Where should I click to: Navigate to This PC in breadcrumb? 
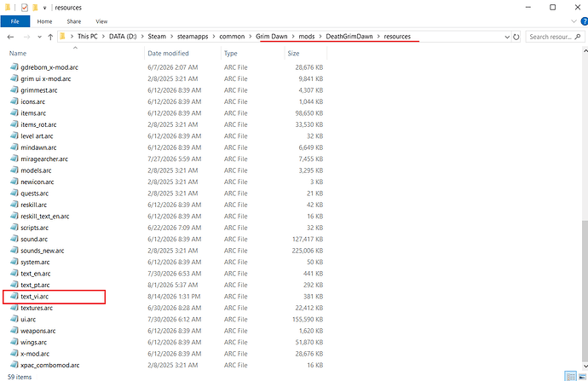point(88,37)
